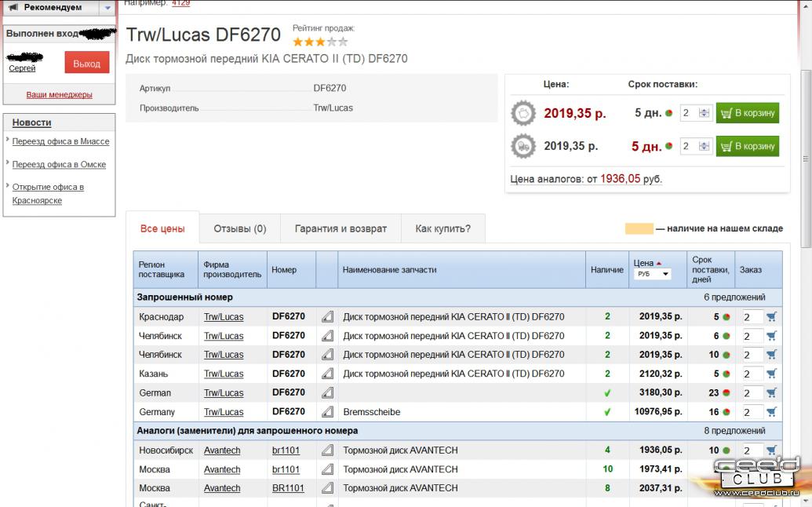
Task: Open note icon in Germany Bremsscheibe row
Action: click(x=327, y=412)
